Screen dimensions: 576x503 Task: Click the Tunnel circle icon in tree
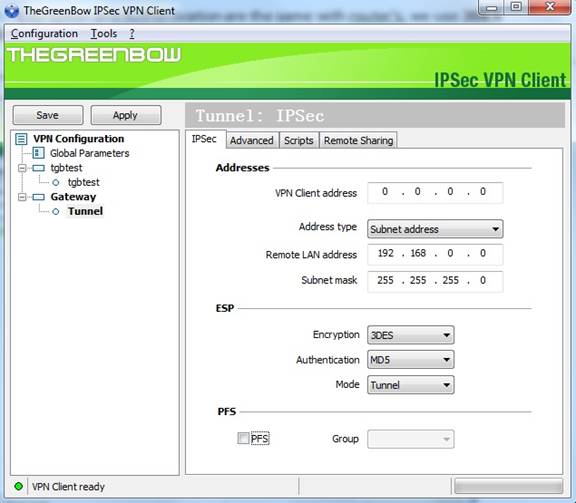[x=55, y=212]
